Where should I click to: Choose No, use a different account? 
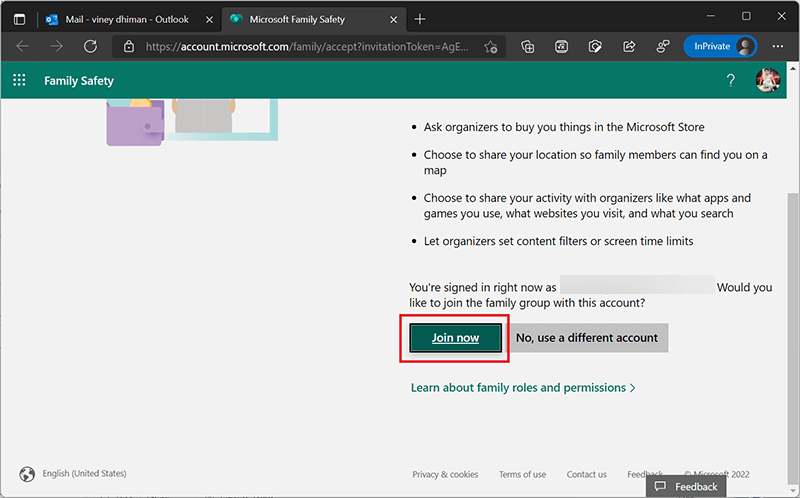click(x=587, y=338)
